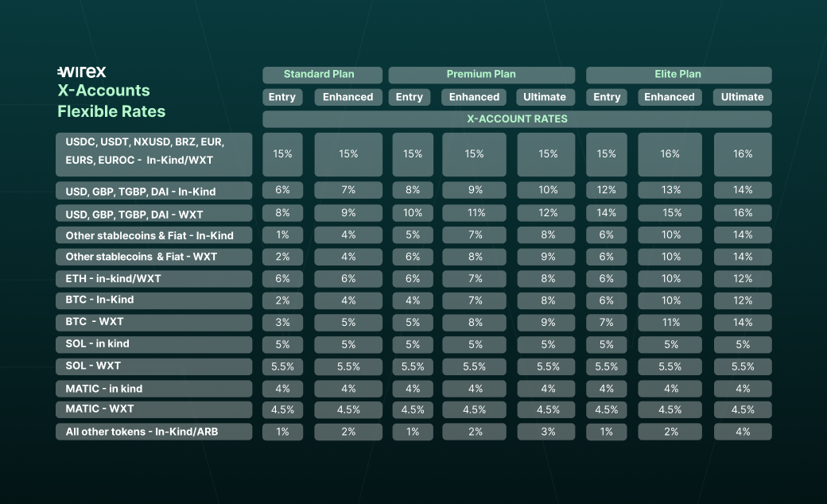The image size is (827, 504).
Task: Click 1% in Other stablecoins In-Kind row
Action: click(x=283, y=235)
